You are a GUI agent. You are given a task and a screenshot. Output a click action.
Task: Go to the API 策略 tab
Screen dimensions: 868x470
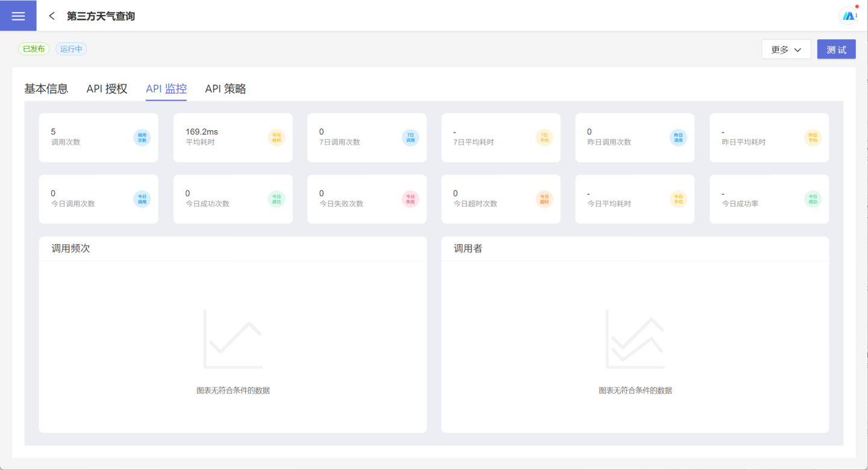coord(225,89)
